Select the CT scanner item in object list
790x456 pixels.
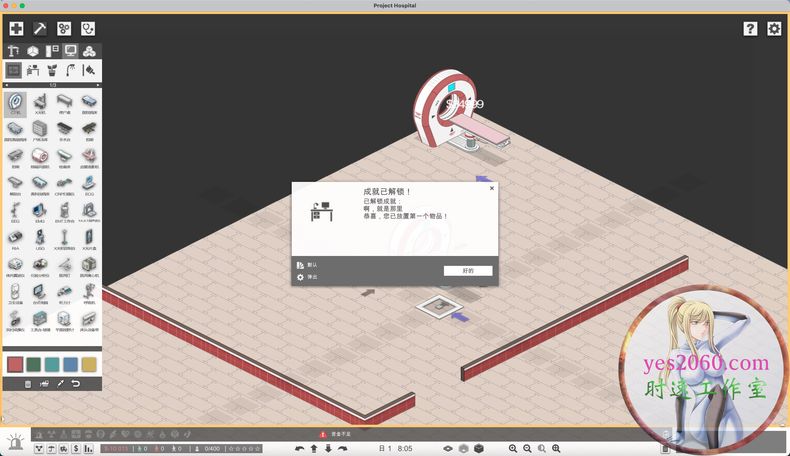coord(16,102)
